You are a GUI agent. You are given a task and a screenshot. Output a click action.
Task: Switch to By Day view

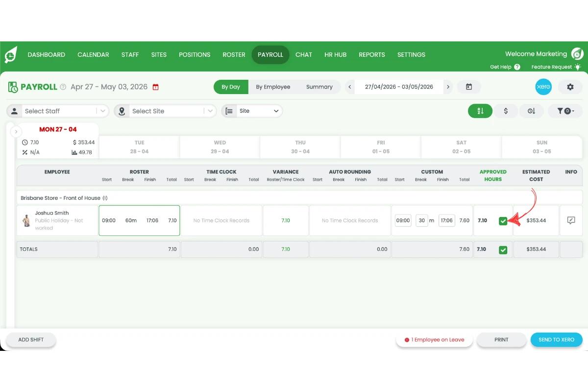click(x=231, y=87)
